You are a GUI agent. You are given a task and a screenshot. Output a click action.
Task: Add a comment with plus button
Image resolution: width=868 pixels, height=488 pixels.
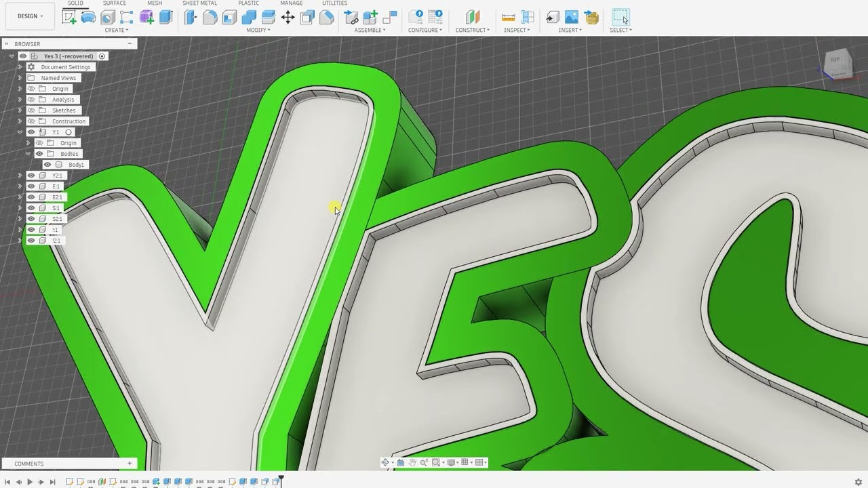coord(130,464)
